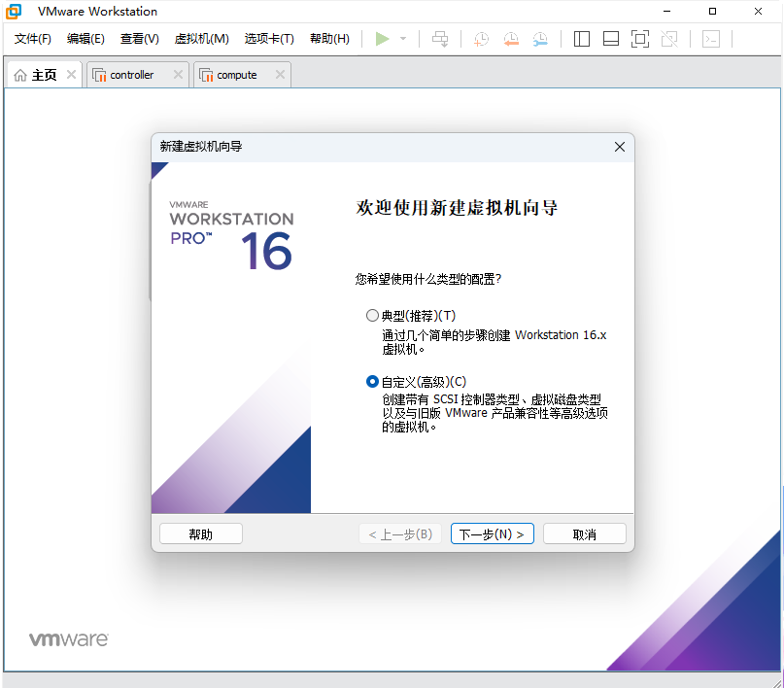Open the 文件(F) menu
The height and width of the screenshot is (688, 784).
(x=32, y=39)
